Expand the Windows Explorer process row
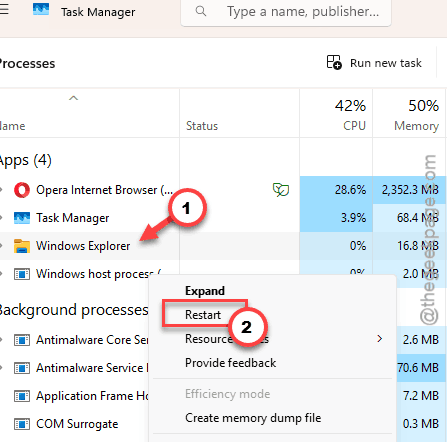 click(1, 246)
